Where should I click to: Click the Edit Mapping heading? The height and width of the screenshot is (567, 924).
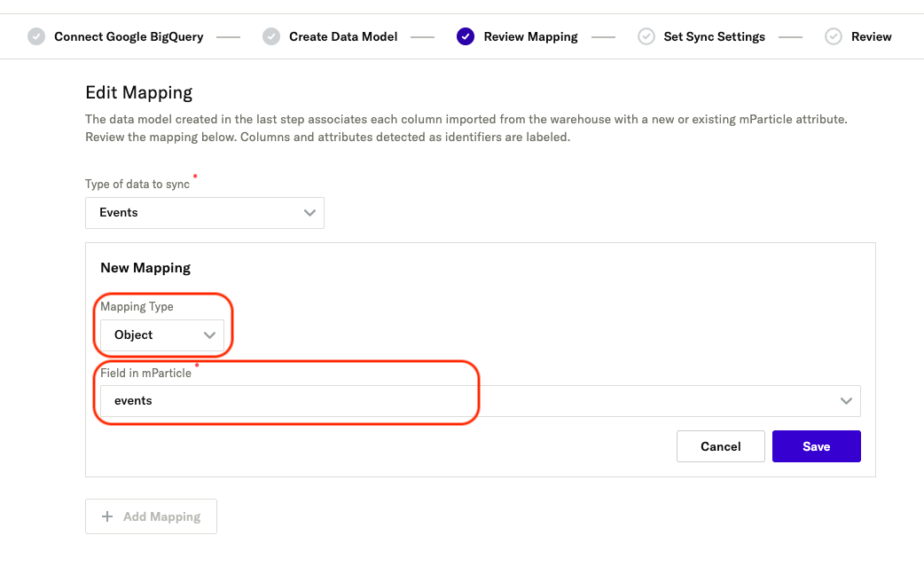[x=139, y=92]
